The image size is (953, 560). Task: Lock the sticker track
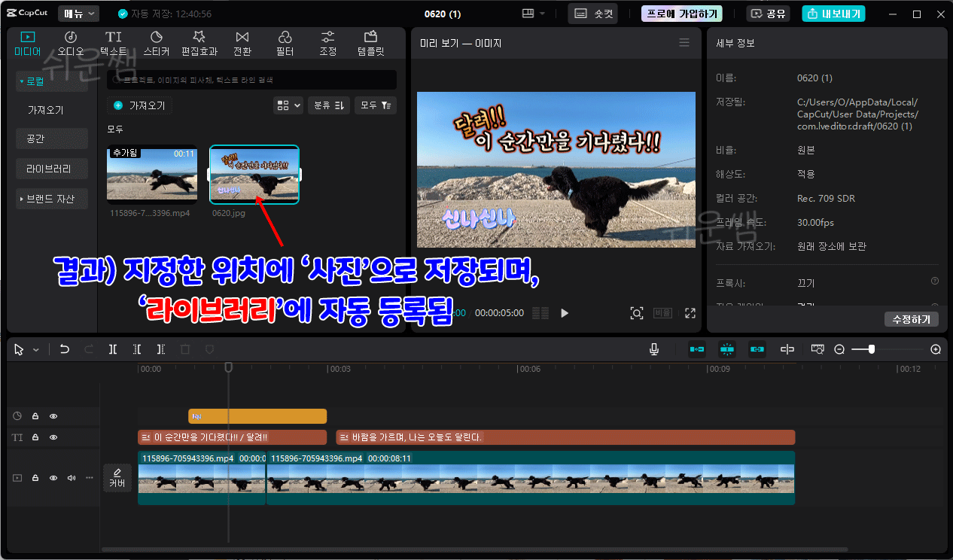click(x=35, y=415)
